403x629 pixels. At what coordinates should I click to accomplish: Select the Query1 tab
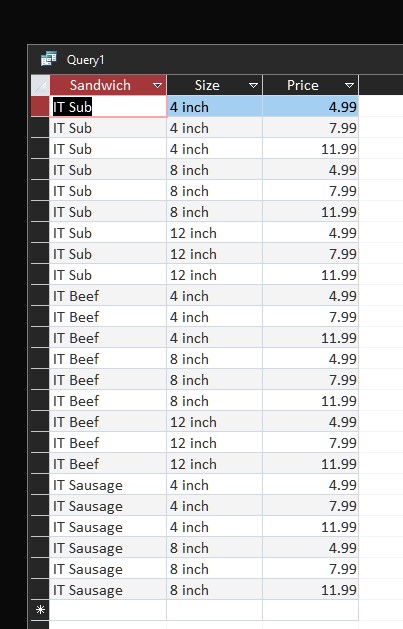[x=85, y=60]
